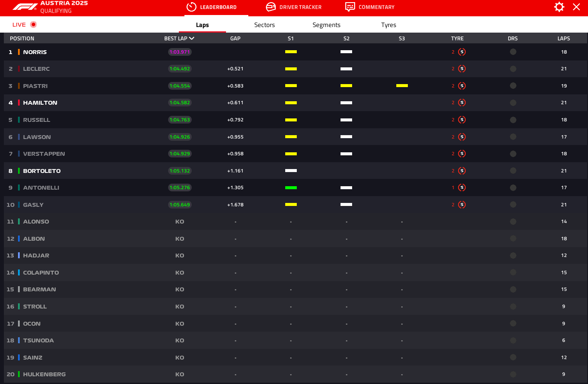Viewport: 588px width, 384px height.
Task: Click Verstappen best lap 1:04.929
Action: point(180,154)
